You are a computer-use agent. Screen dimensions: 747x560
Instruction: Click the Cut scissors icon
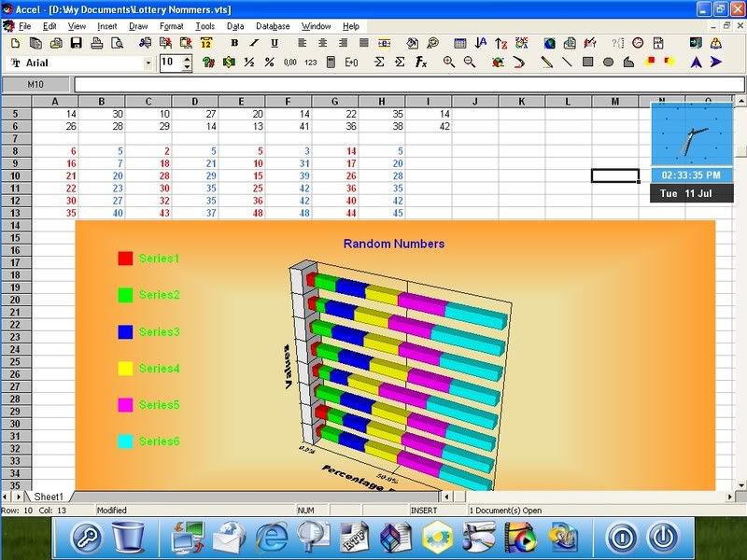145,43
